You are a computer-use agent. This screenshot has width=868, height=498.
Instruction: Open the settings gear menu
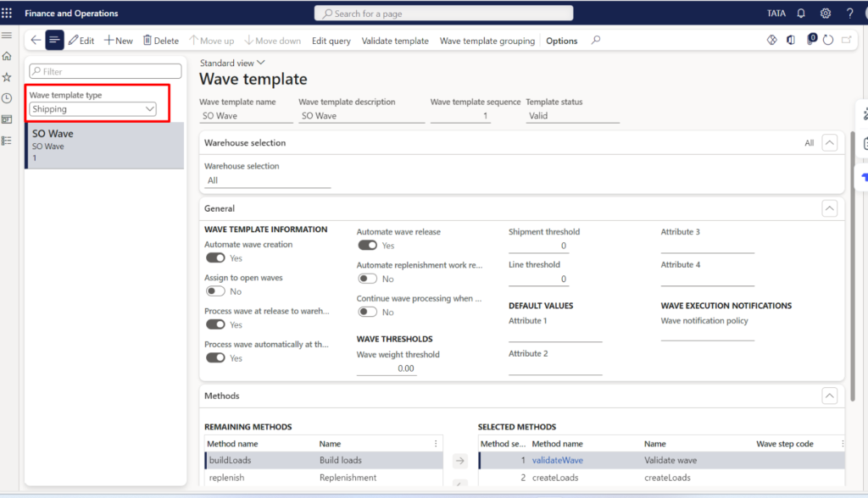pyautogui.click(x=826, y=14)
